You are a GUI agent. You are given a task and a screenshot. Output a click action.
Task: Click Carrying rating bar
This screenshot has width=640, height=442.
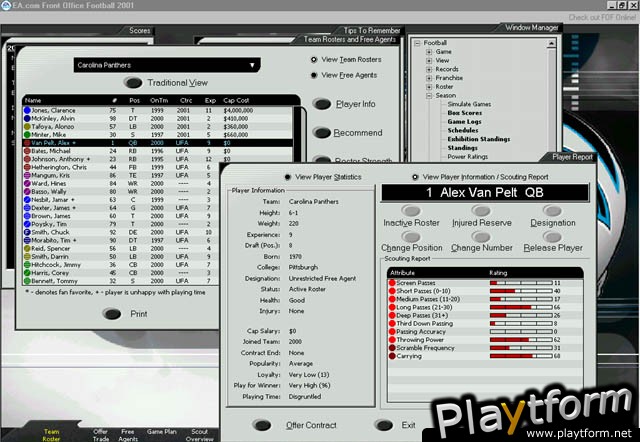(521, 356)
